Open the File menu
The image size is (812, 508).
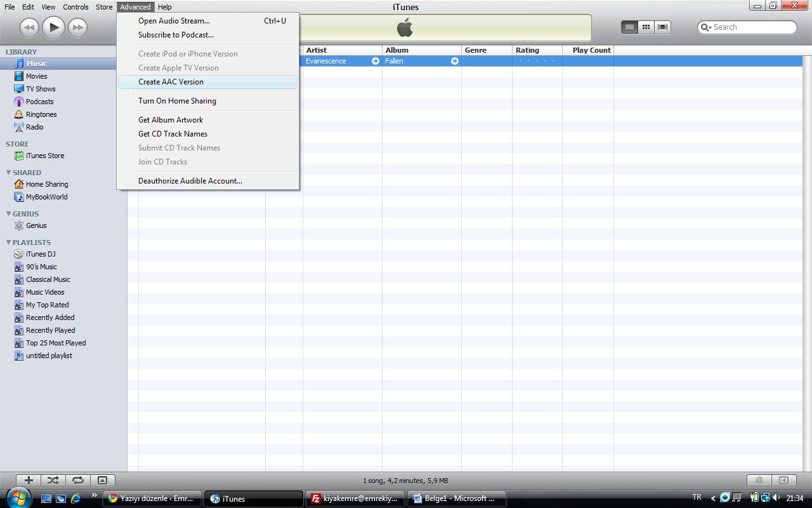[x=10, y=7]
